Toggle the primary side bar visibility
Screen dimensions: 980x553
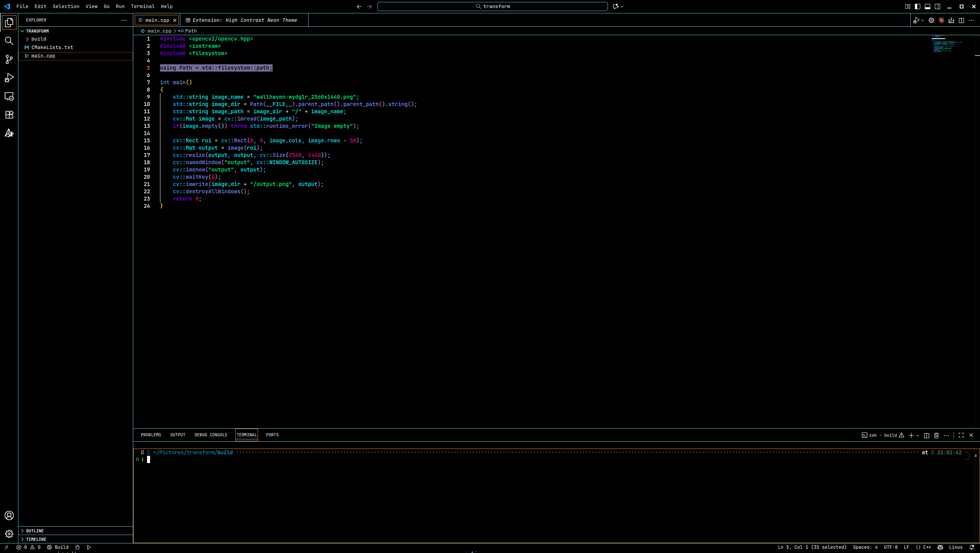point(918,7)
